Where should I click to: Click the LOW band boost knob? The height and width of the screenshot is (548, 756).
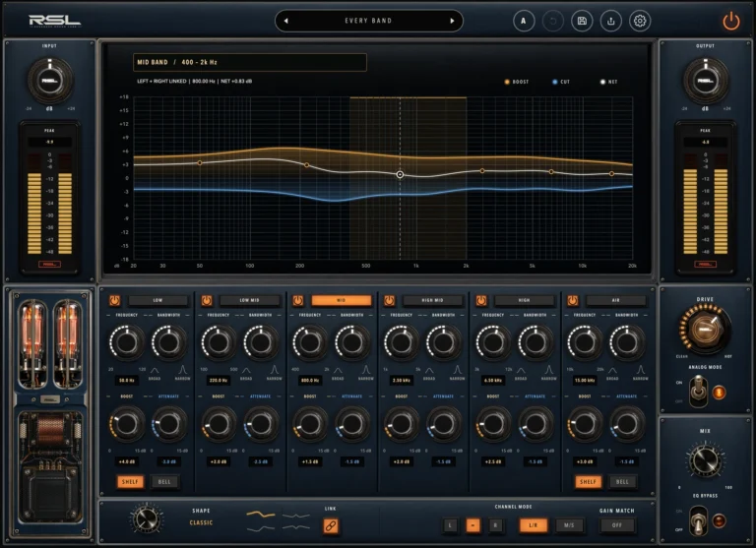point(127,424)
